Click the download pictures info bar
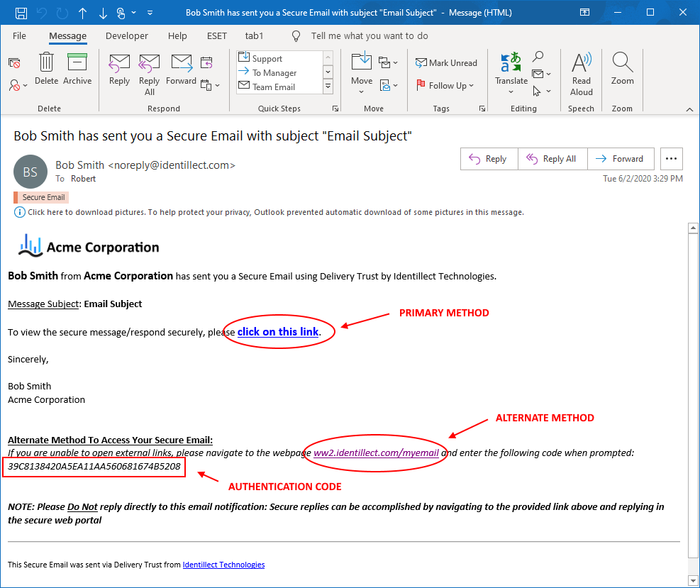This screenshot has width=700, height=588. pos(270,212)
